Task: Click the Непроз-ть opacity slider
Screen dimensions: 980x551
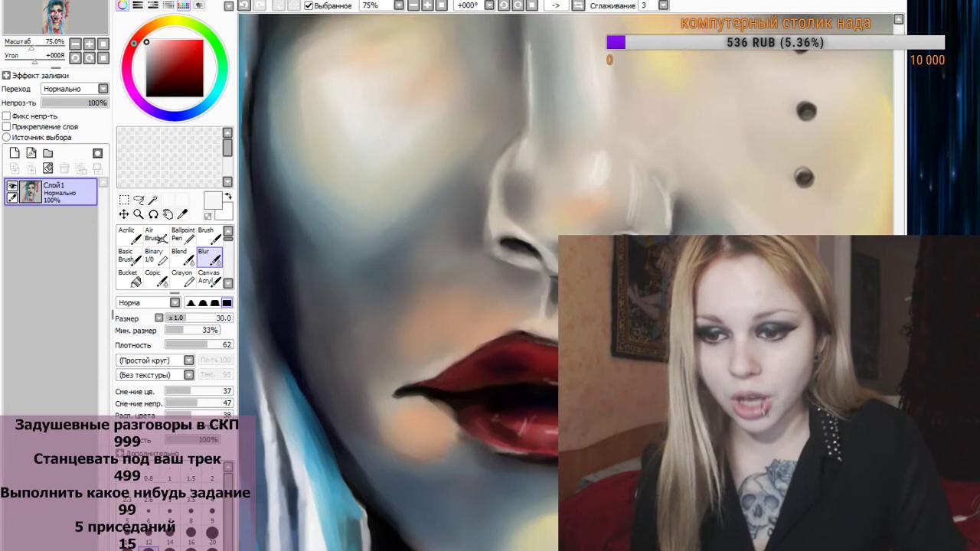Action: coord(74,103)
